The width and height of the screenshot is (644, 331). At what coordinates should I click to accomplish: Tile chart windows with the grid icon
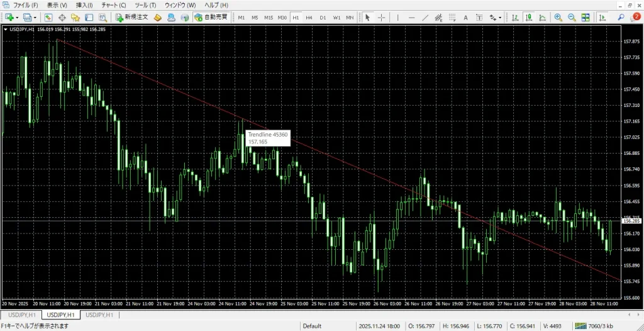(x=585, y=18)
